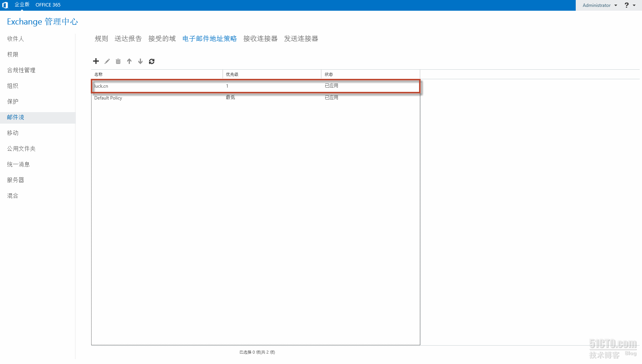Click the add new policy plus icon

(96, 61)
